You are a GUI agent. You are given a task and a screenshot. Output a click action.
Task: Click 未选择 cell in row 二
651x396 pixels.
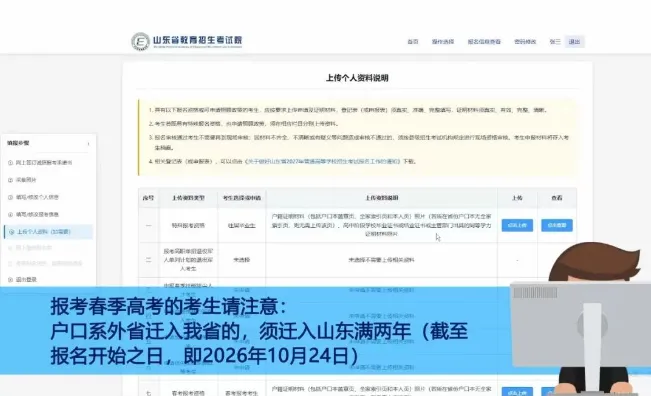point(242,260)
